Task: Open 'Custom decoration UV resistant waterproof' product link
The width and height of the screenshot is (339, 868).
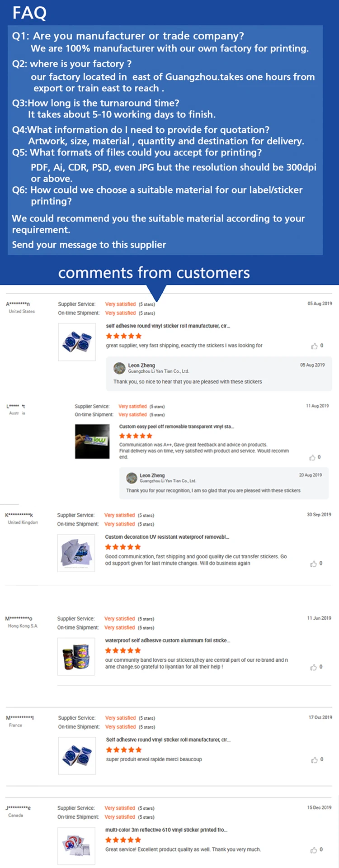Action: pos(167,537)
